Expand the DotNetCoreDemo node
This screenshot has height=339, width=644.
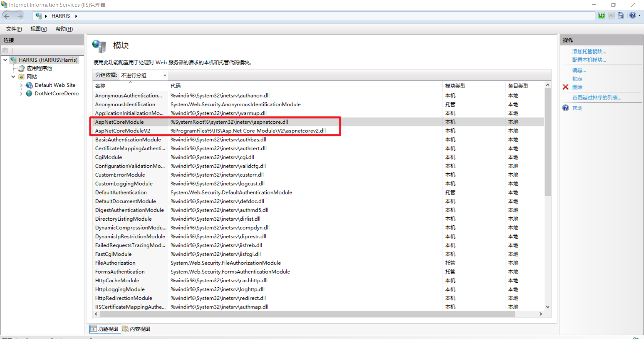click(x=21, y=94)
